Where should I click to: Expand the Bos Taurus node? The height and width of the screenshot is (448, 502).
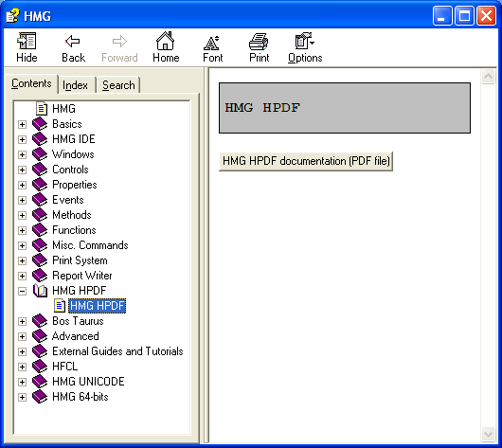22,321
